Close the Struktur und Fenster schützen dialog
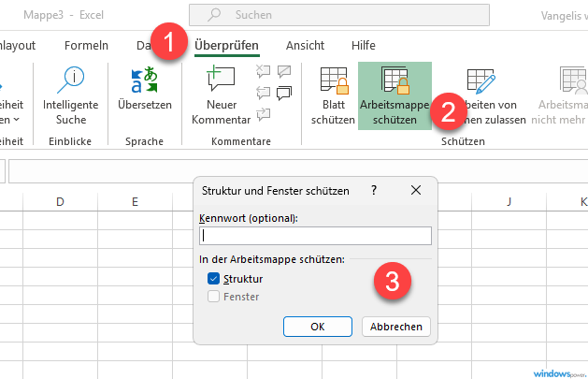Viewport: 588px width, 379px height. pos(417,190)
